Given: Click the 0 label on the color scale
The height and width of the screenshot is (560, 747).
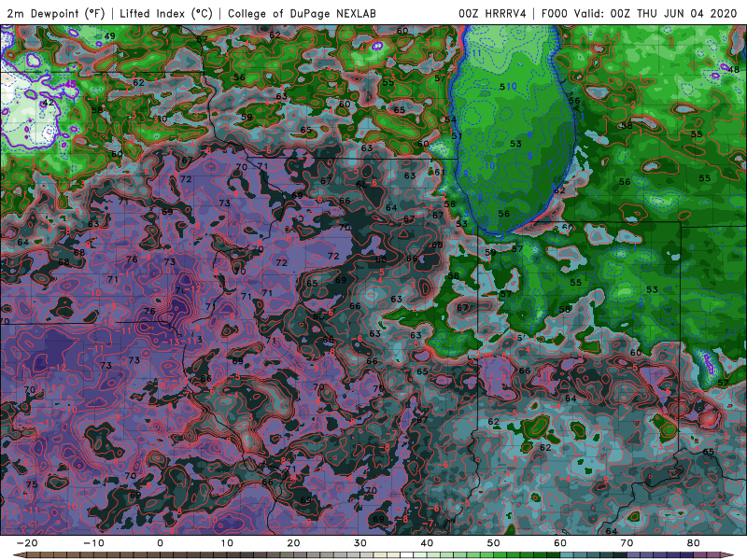Looking at the screenshot, I should 160,543.
